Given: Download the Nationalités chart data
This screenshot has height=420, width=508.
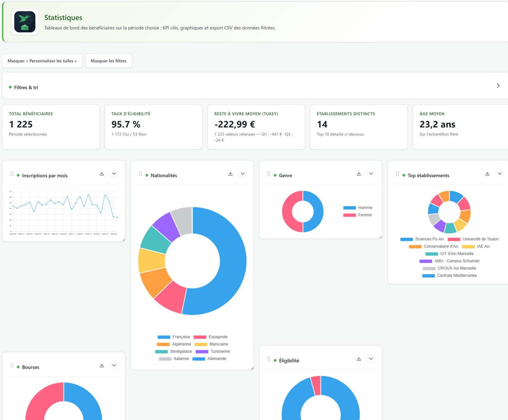Looking at the screenshot, I should pos(231,174).
